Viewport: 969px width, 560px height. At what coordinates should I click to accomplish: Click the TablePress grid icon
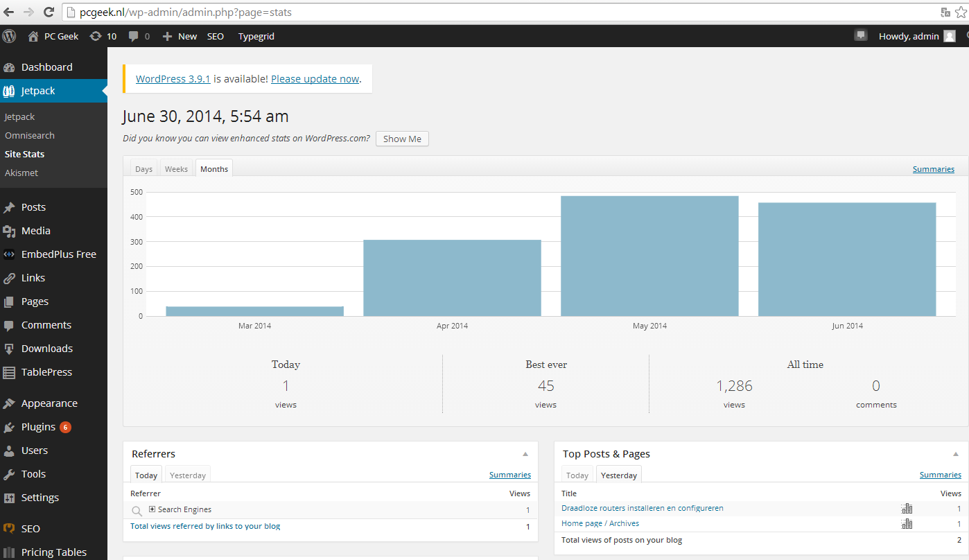[x=9, y=372]
